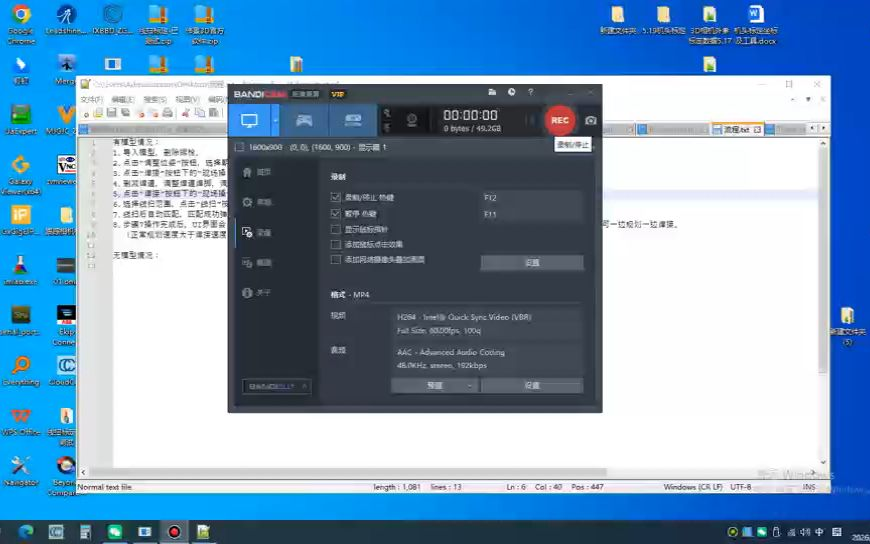Click Notepad++ icon in the taskbar
This screenshot has width=870, height=544.
pos(203,532)
